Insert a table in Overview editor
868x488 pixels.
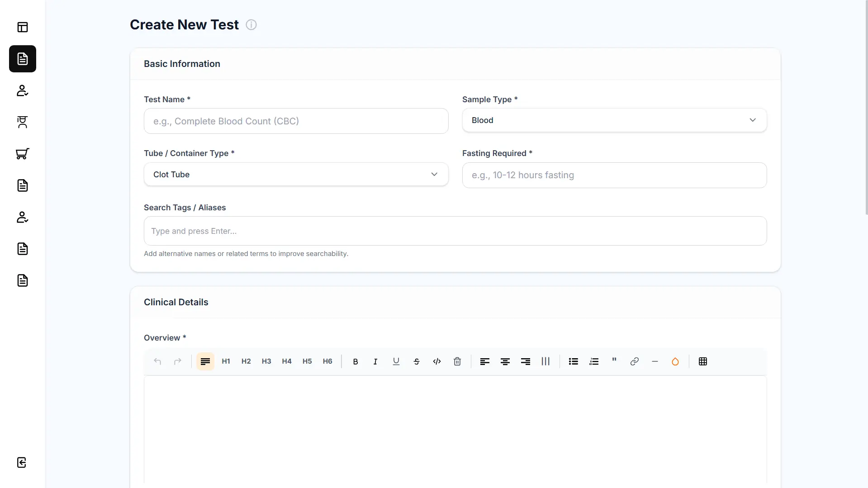(x=703, y=361)
